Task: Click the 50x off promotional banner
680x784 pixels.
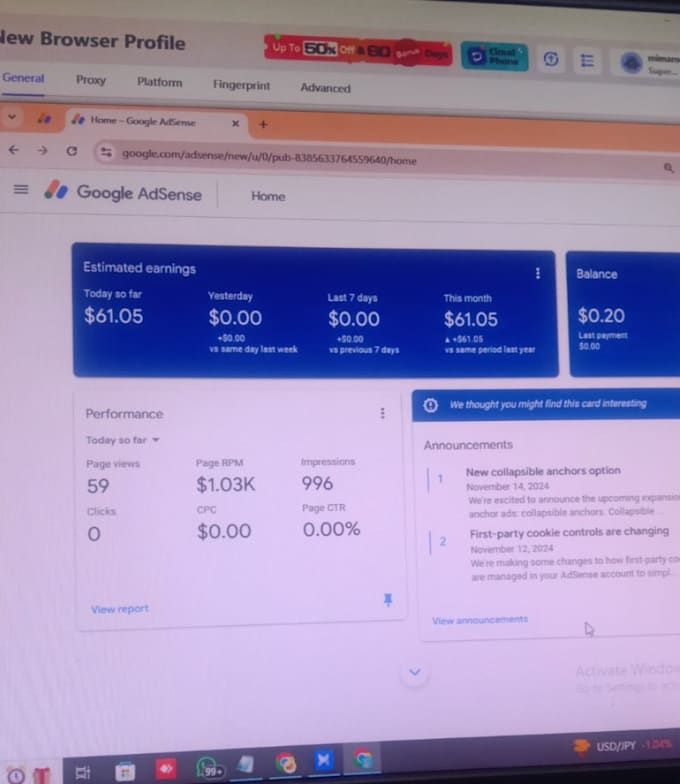Action: (x=358, y=50)
